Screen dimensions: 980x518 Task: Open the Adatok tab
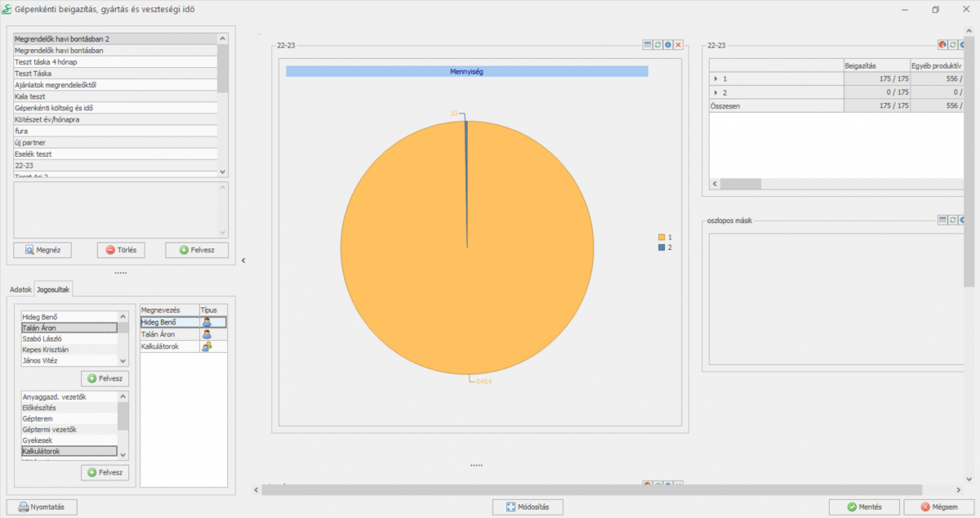click(20, 290)
